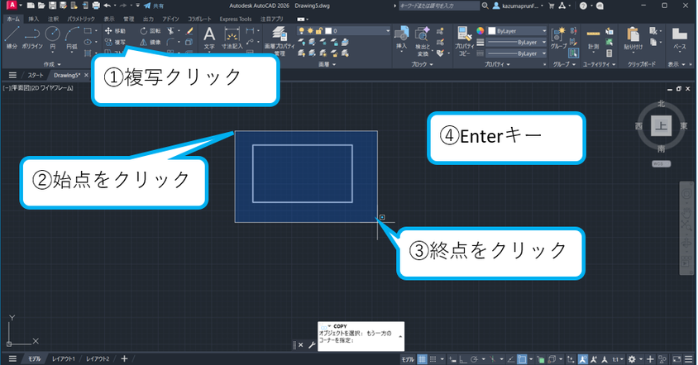Add a new layout with plus button
Screen dimensions: 698x365
click(x=124, y=359)
